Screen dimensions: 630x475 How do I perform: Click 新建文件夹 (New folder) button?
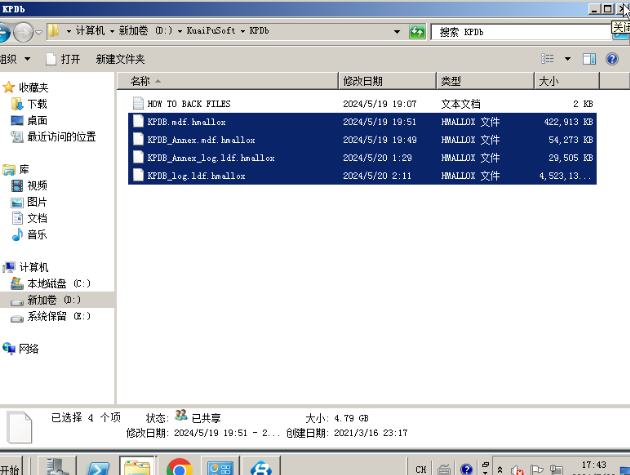pyautogui.click(x=120, y=59)
